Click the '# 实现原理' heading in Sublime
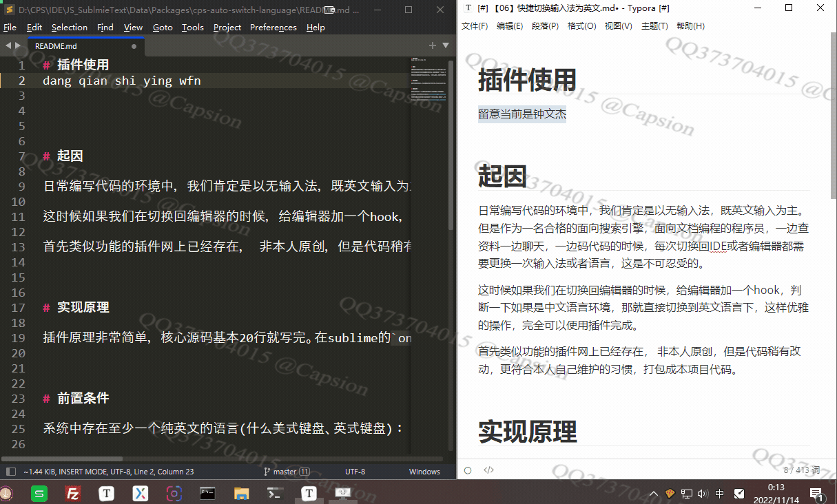 point(76,308)
